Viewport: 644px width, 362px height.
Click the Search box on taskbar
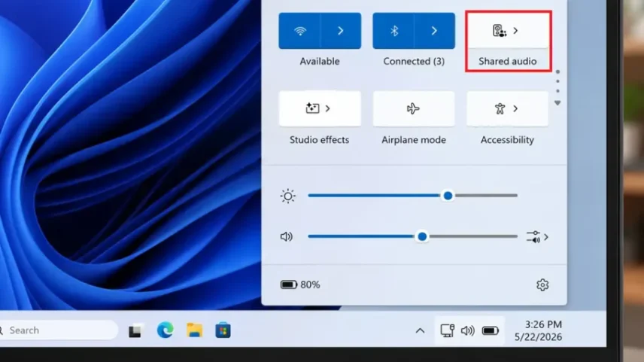[x=59, y=330]
